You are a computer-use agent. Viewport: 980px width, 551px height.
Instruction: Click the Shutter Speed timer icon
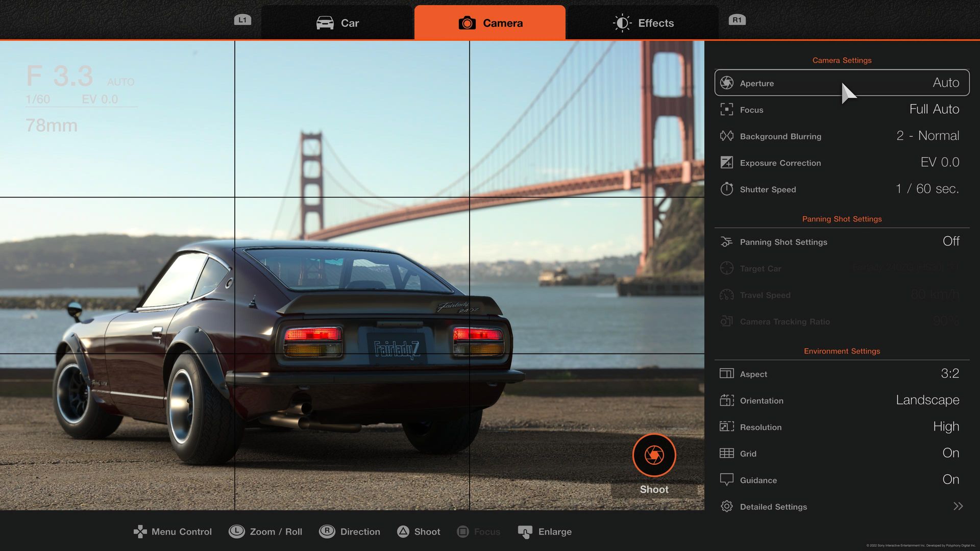point(727,189)
